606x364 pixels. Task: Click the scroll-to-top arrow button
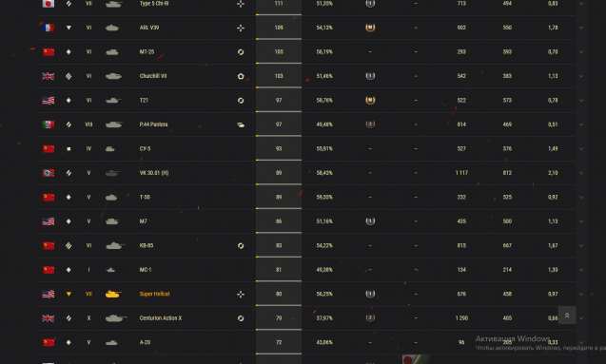(567, 316)
